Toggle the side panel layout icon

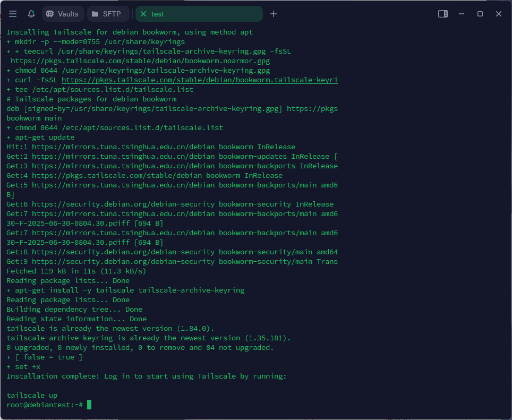(x=442, y=14)
